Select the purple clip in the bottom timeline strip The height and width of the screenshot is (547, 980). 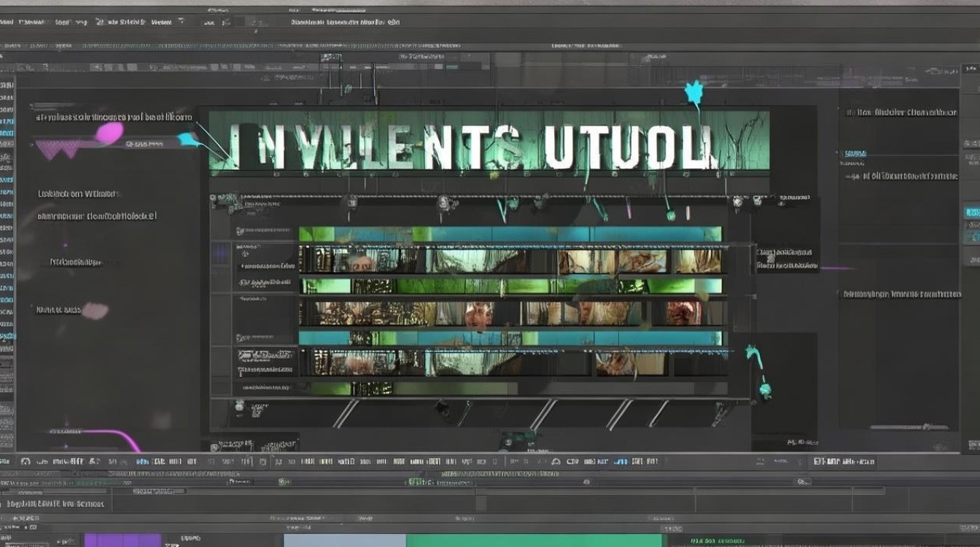click(122, 540)
